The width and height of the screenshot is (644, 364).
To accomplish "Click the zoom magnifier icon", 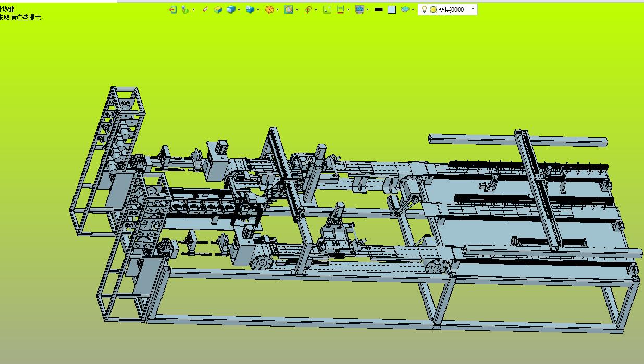I will (289, 9).
